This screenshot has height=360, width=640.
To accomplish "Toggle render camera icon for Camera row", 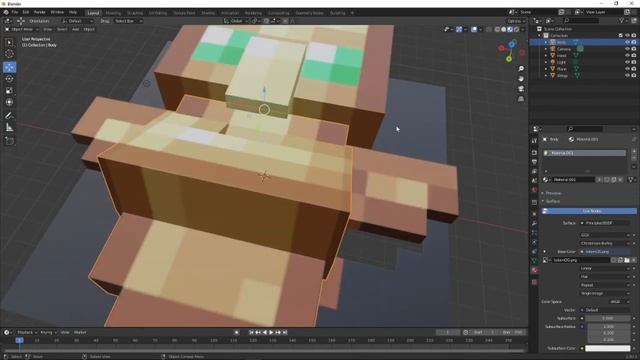I will click(634, 49).
